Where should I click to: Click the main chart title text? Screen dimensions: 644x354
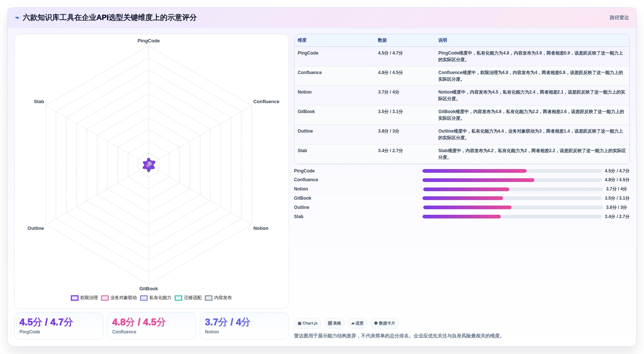coord(110,18)
